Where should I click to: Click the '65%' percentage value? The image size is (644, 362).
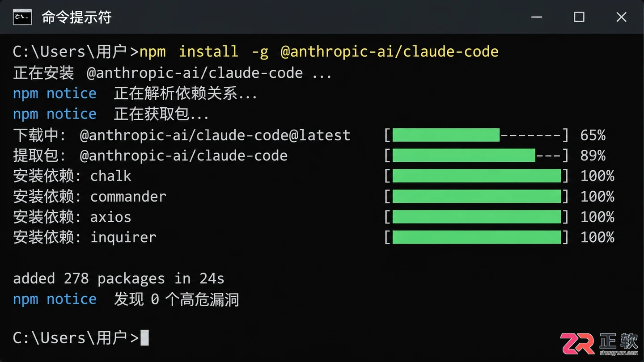(593, 135)
